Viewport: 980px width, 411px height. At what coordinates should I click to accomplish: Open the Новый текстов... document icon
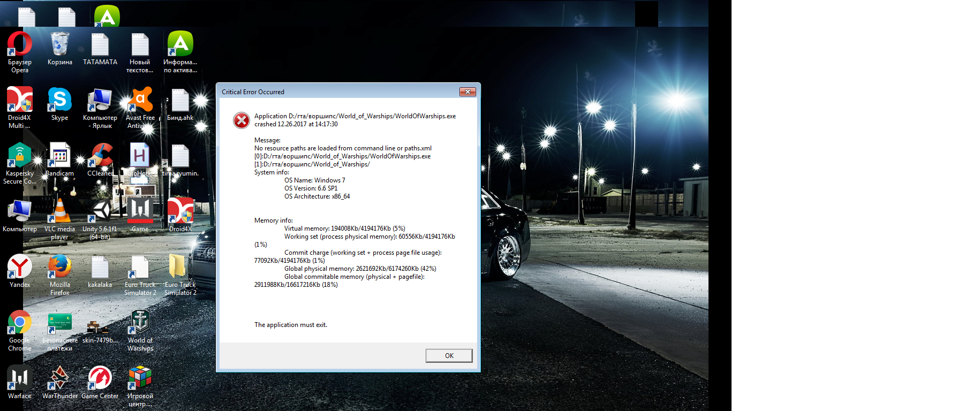click(140, 44)
